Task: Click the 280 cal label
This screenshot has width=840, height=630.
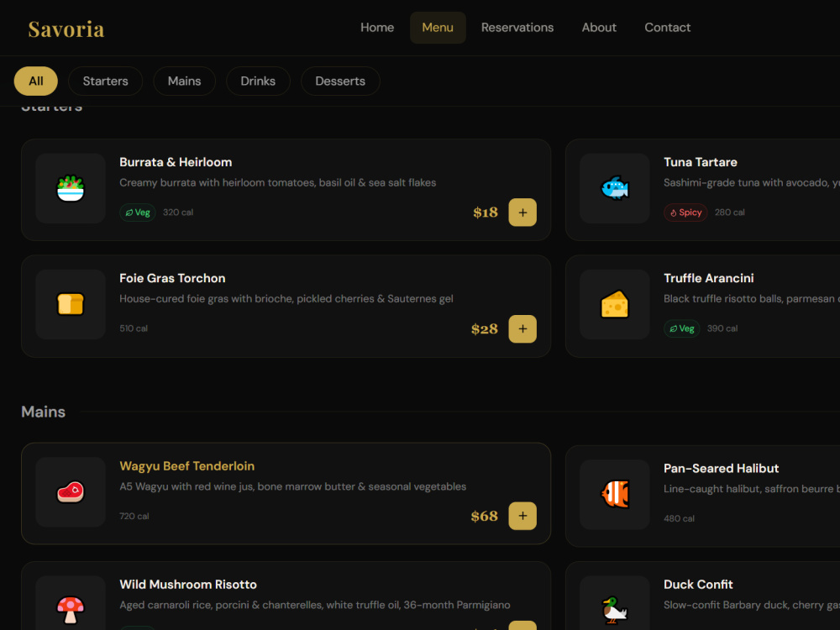Action: pyautogui.click(x=729, y=213)
